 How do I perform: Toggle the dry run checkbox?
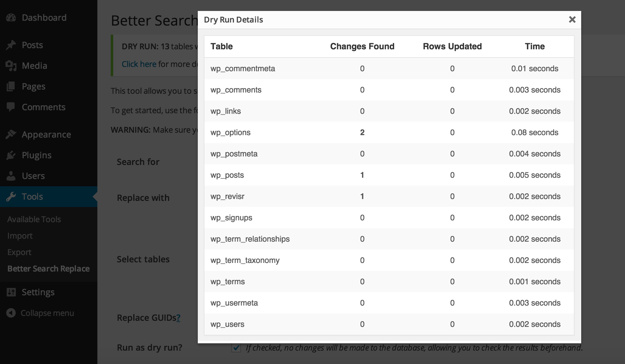pyautogui.click(x=236, y=348)
